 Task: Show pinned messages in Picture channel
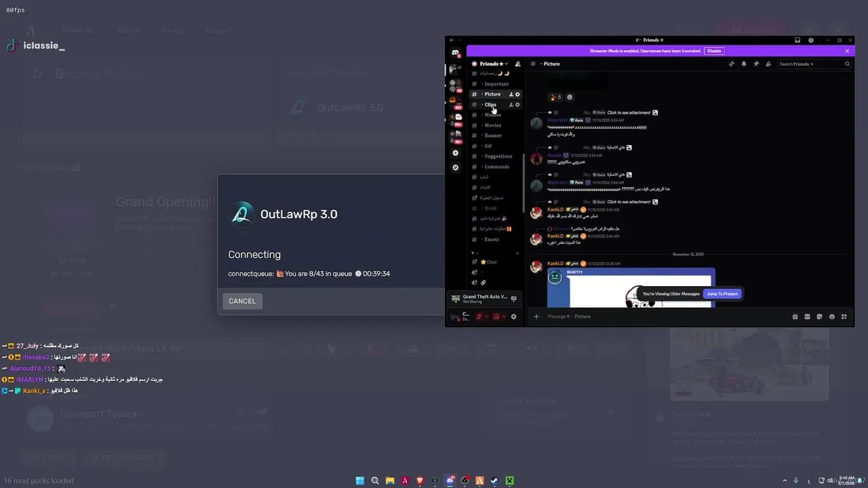click(x=756, y=64)
